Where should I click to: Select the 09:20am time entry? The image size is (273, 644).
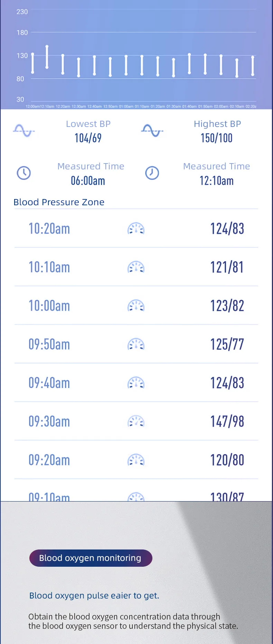(49, 460)
